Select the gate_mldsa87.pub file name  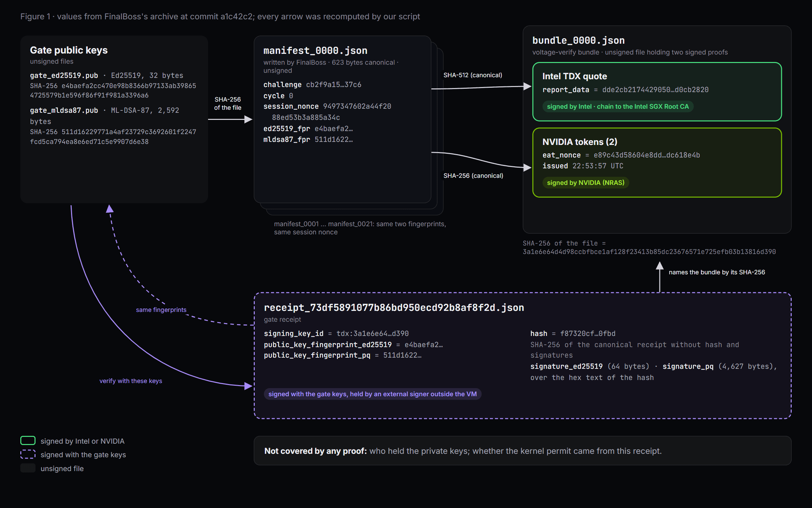point(64,110)
